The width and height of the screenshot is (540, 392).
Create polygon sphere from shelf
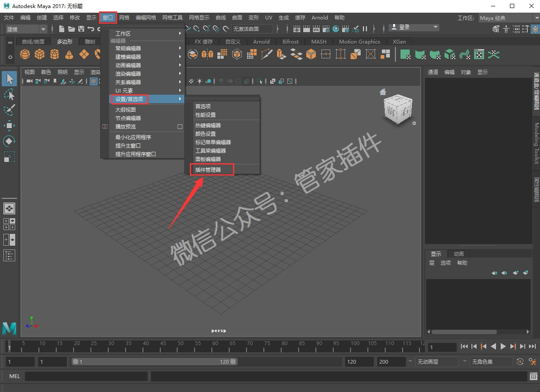[x=25, y=54]
